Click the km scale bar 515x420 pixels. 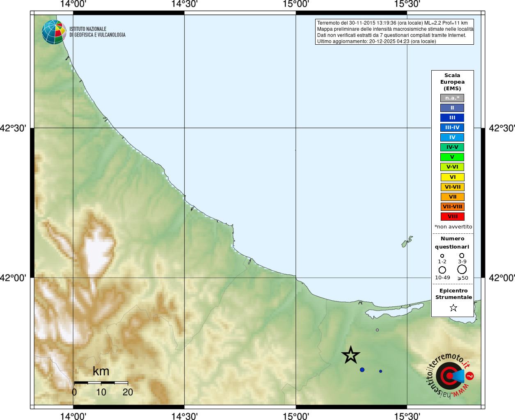tap(101, 383)
